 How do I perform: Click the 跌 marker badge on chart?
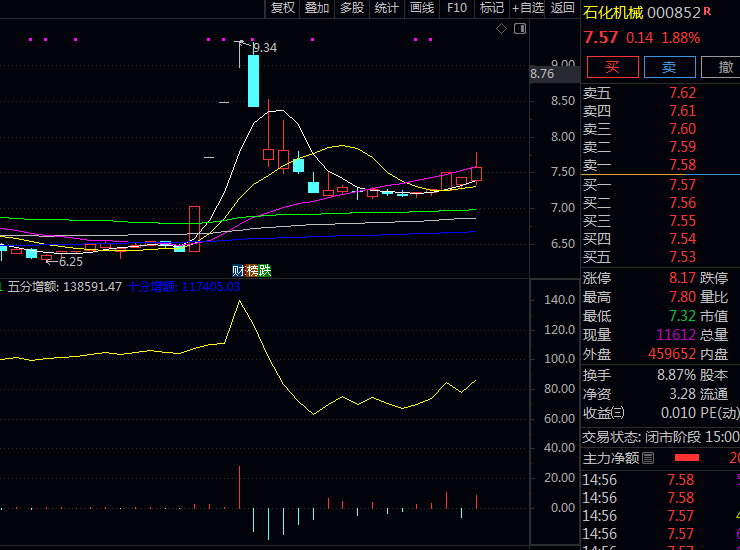click(x=265, y=270)
